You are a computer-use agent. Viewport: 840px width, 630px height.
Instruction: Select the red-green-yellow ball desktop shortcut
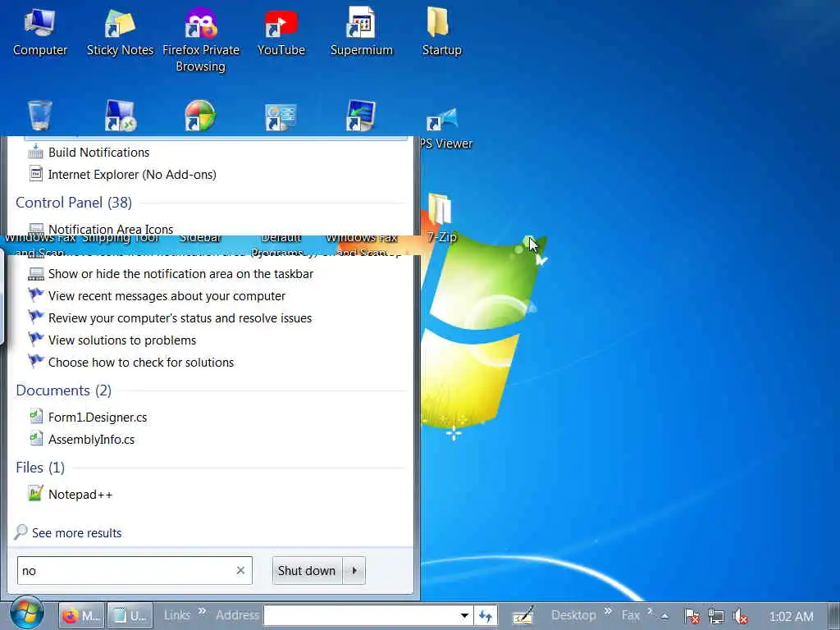coord(200,115)
